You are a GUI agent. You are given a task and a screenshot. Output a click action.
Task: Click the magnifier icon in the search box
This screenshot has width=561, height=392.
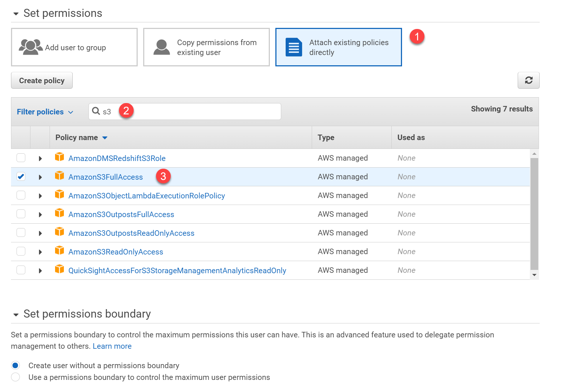[96, 111]
